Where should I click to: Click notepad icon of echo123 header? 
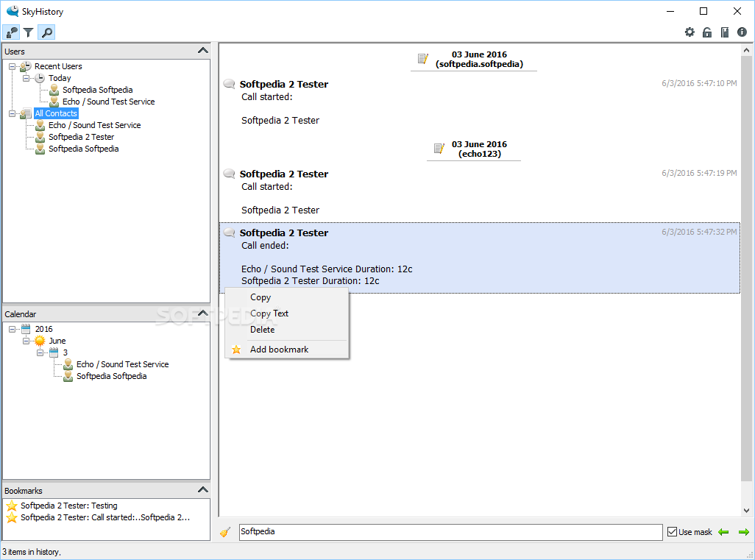pyautogui.click(x=439, y=149)
